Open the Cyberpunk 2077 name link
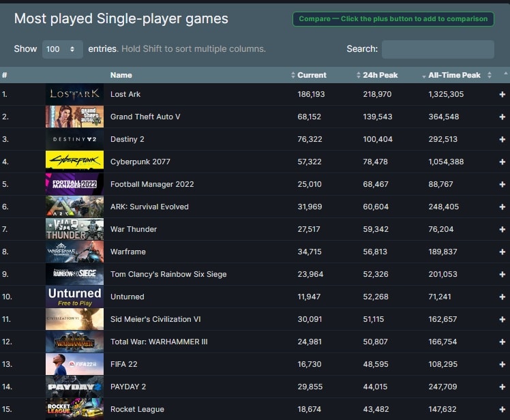Viewport: 510px width, 420px height. (140, 162)
